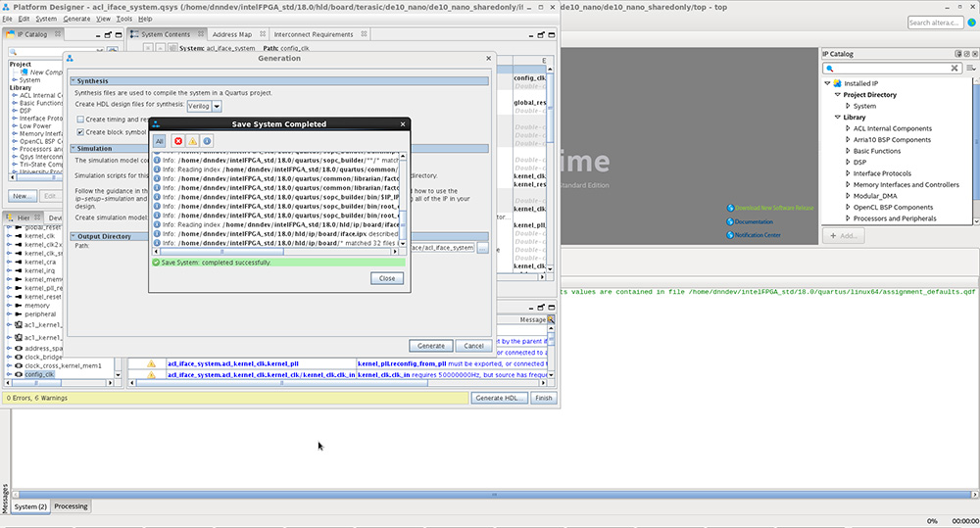Close the Save System Completed dialog via X
This screenshot has width=980, height=528.
click(x=403, y=123)
